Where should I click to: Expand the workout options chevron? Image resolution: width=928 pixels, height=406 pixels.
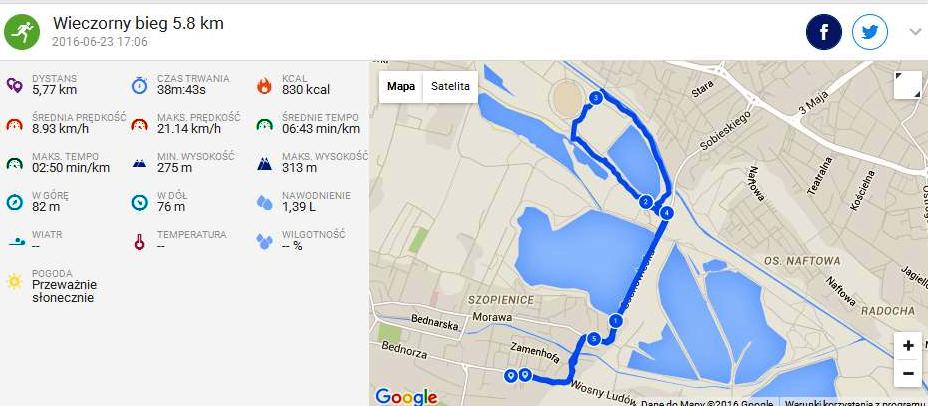915,32
